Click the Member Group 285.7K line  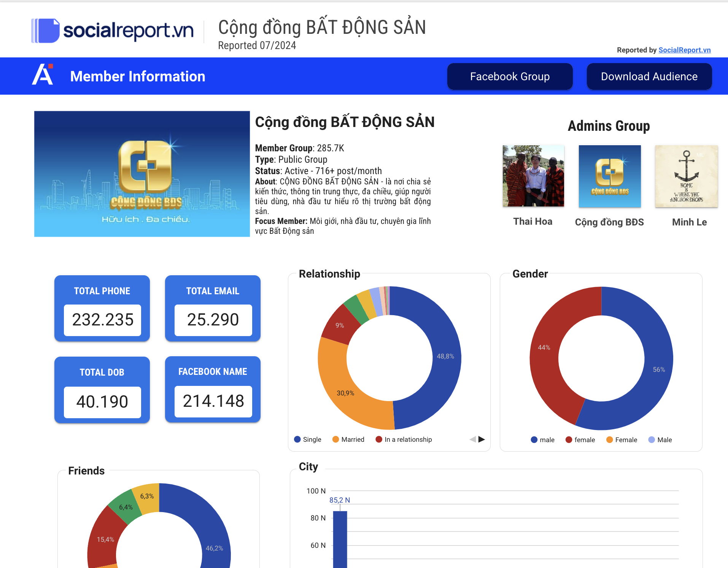[300, 148]
